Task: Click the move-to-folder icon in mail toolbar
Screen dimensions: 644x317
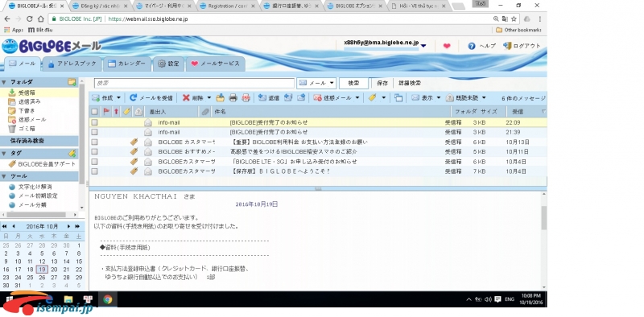Action: [x=220, y=97]
